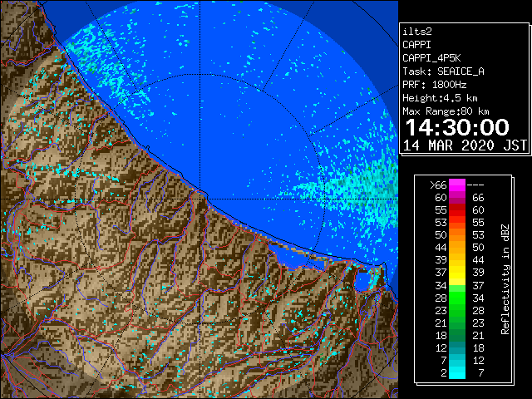Click the '---' legend label
532x399 pixels.
475,185
